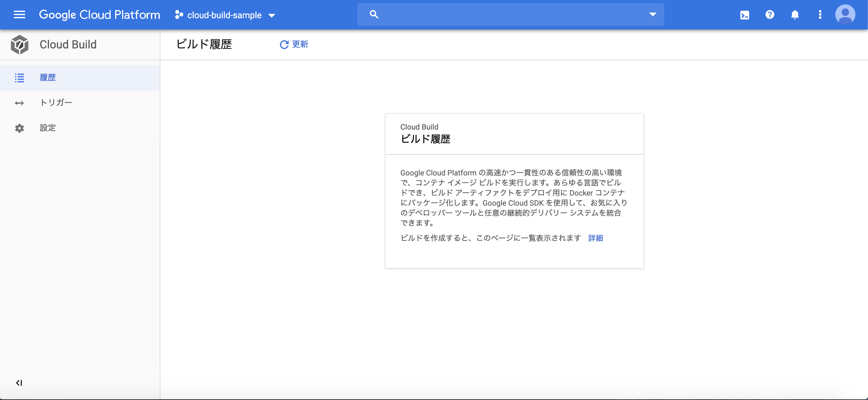Click the Cloud Build product logo icon

coord(19,44)
